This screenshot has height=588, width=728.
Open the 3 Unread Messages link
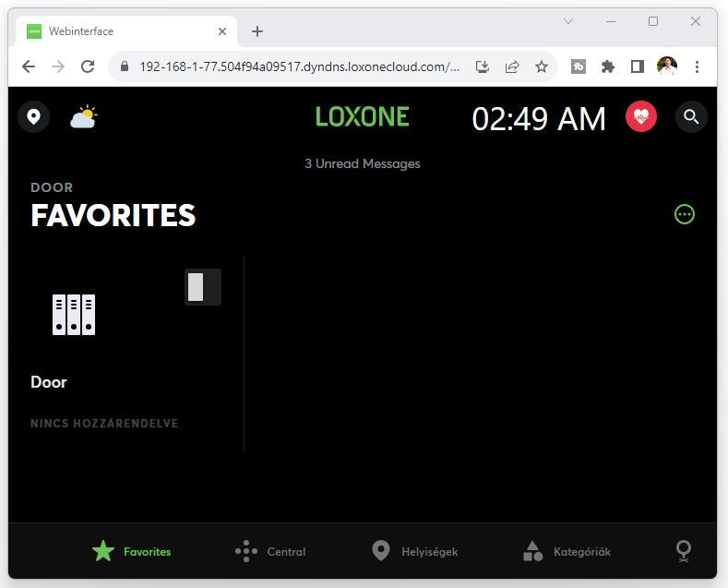pos(362,163)
